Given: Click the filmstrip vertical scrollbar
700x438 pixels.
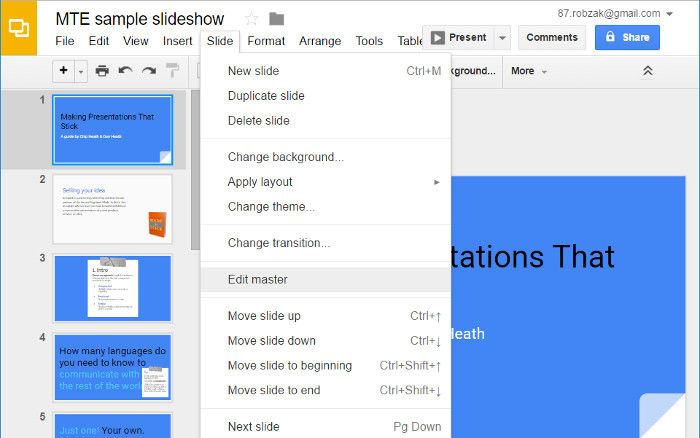Looking at the screenshot, I should click(x=195, y=170).
